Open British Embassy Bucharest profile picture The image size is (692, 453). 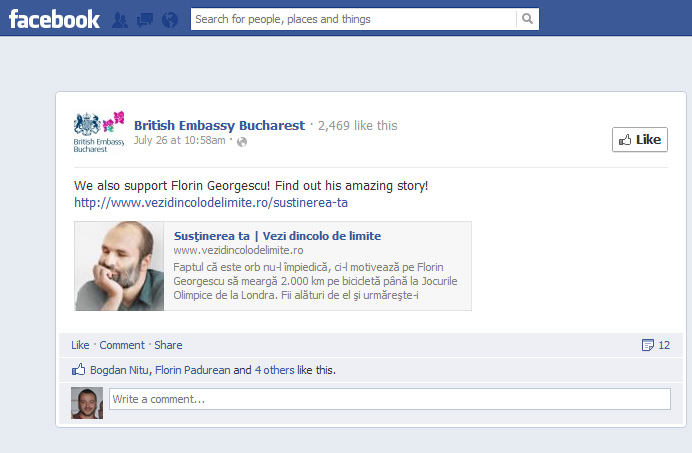[99, 132]
